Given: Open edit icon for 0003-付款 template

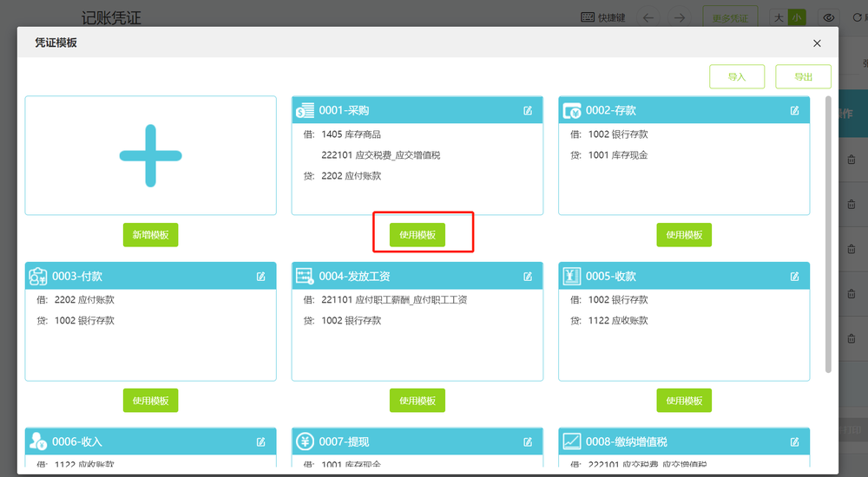Looking at the screenshot, I should point(261,276).
